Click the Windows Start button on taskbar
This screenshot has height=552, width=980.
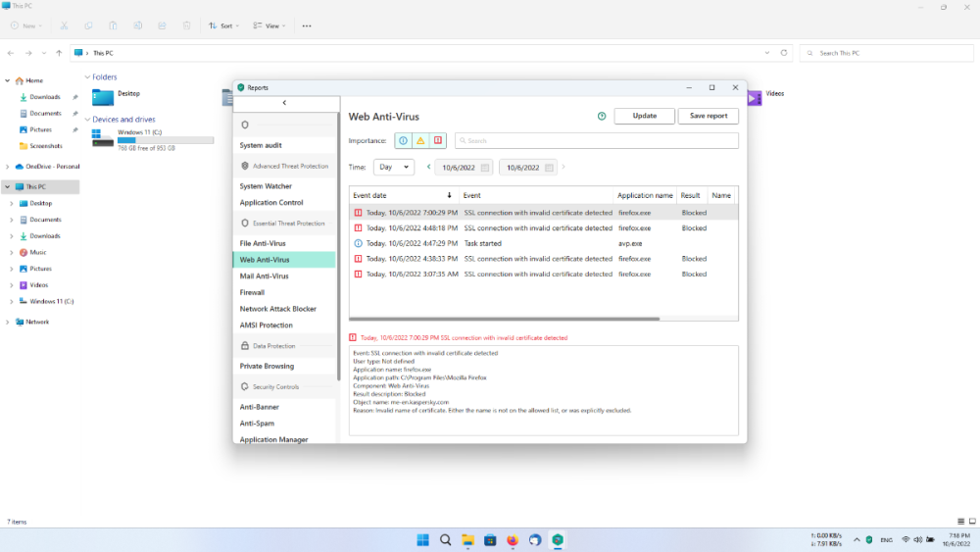pyautogui.click(x=423, y=540)
